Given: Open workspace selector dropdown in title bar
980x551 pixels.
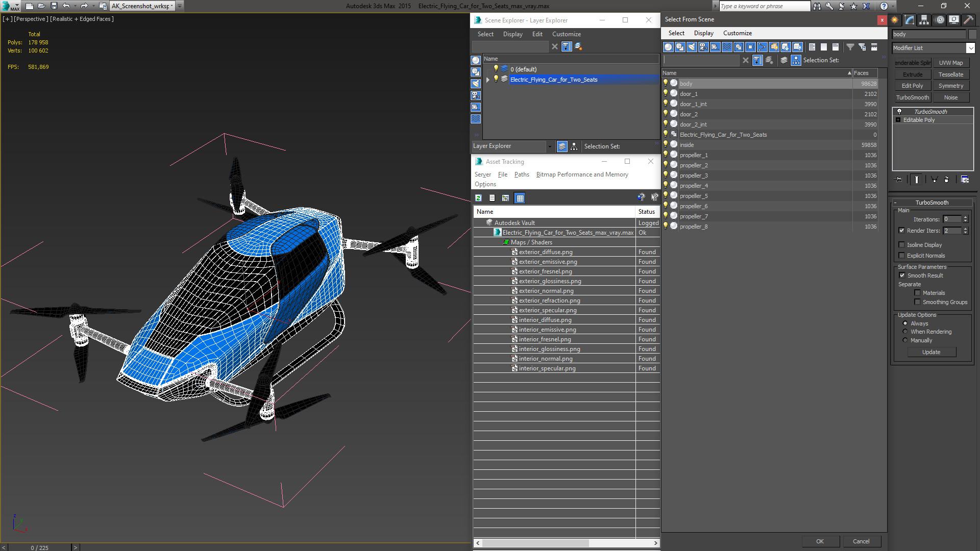Looking at the screenshot, I should [173, 6].
